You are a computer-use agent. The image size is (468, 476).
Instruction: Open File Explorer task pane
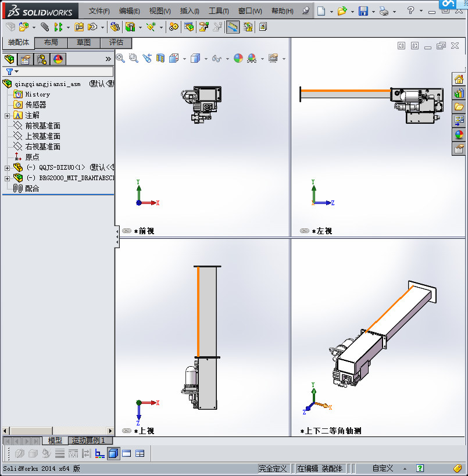tap(459, 107)
